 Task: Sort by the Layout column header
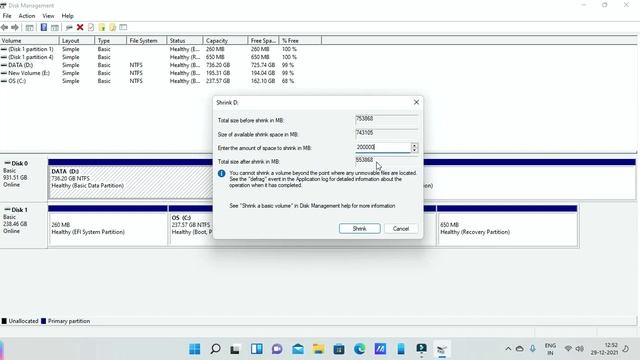(x=77, y=40)
